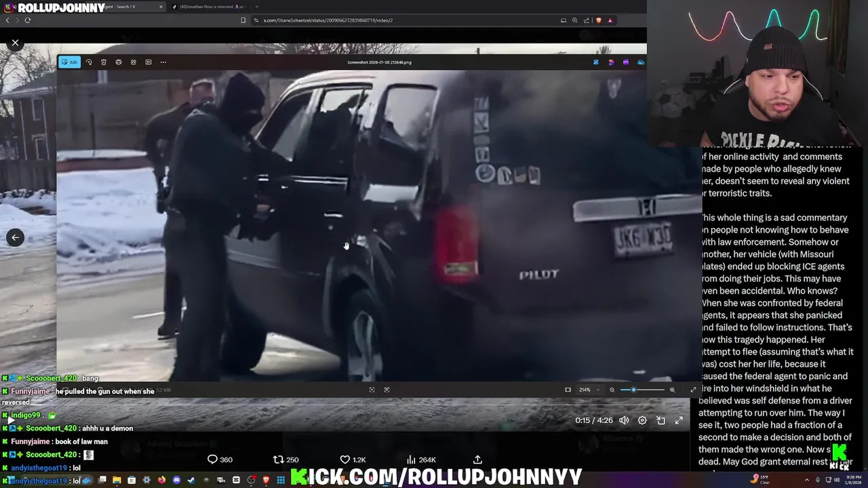Open the 214% zoom level dropdown
The width and height of the screenshot is (868, 488).
click(589, 390)
